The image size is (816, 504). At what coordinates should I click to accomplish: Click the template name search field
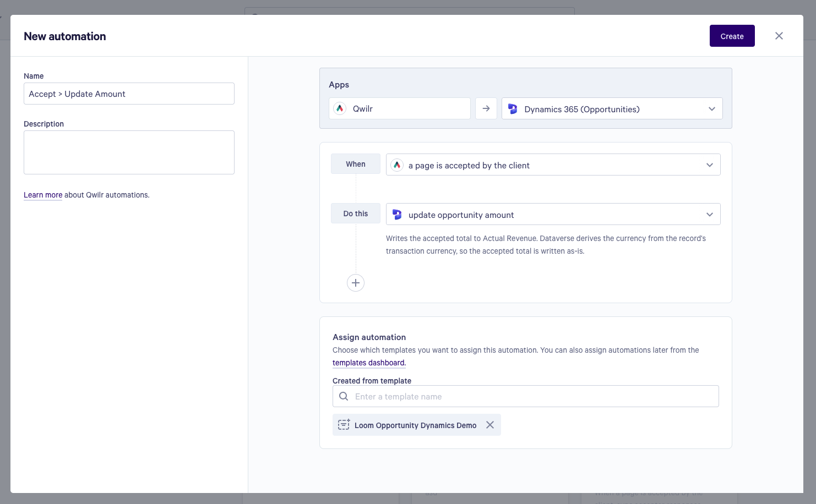click(526, 396)
